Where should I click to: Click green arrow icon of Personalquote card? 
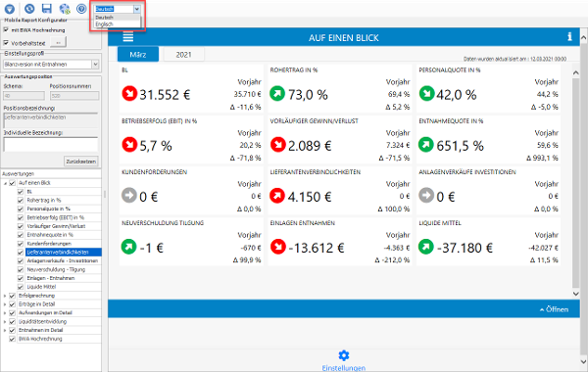[x=426, y=94]
